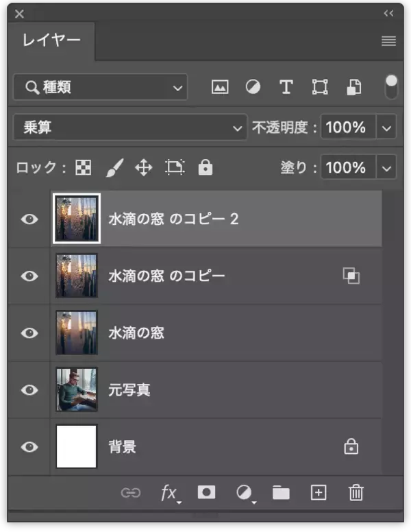The image size is (411, 532).
Task: Select thumbnail of 水滴の窓 のコピー 2
Action: pos(76,219)
